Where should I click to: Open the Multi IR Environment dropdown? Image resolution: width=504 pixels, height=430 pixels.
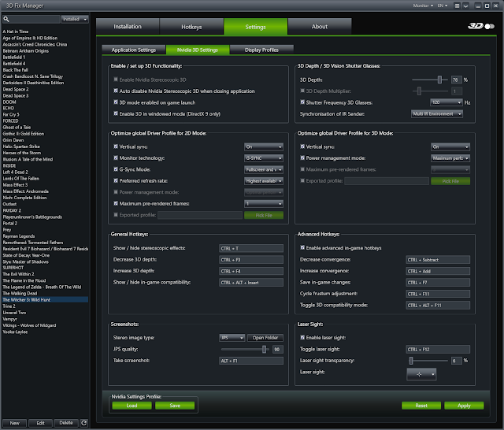437,113
